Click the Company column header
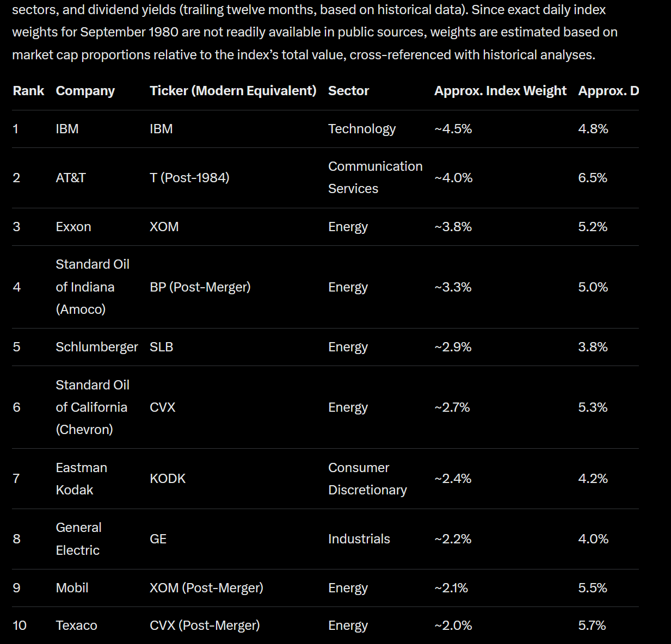 point(85,91)
